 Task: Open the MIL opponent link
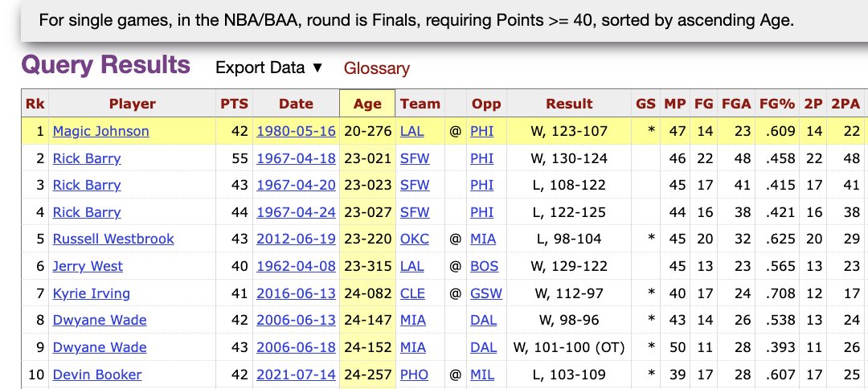[482, 375]
